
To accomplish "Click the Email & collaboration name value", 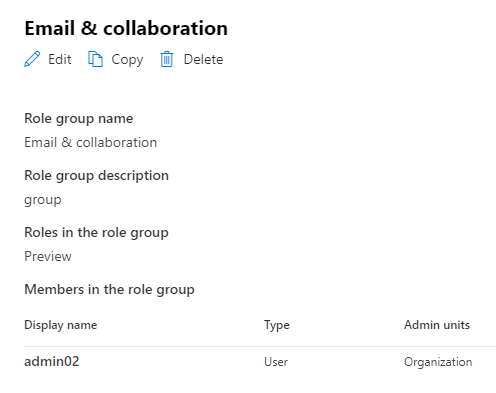I will pyautogui.click(x=91, y=142).
